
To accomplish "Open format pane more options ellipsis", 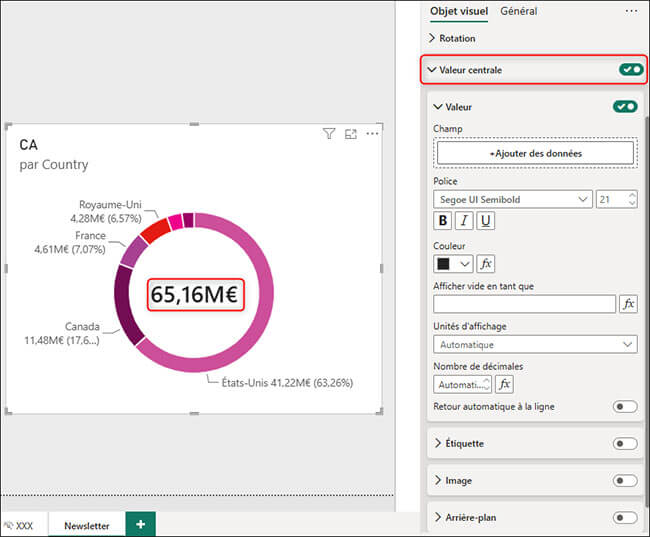I will click(631, 11).
